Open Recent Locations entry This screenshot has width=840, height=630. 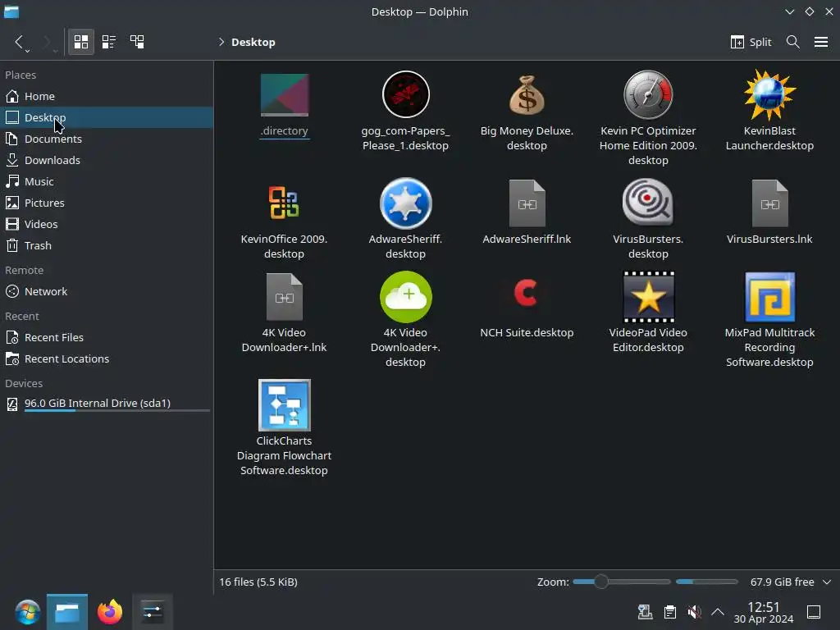click(107, 359)
